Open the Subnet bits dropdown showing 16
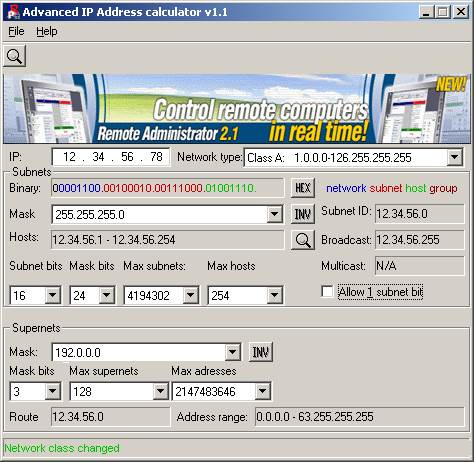The width and height of the screenshot is (474, 462). 53,295
